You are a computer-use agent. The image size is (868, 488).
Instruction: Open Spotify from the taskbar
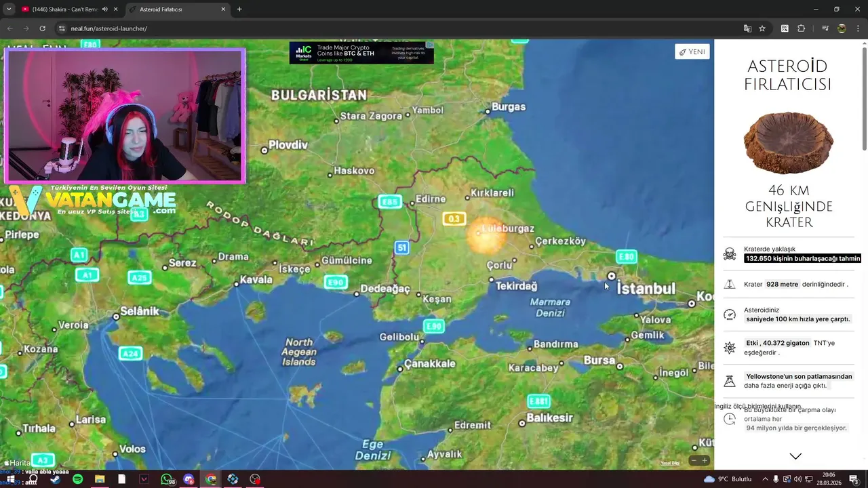coord(77,479)
